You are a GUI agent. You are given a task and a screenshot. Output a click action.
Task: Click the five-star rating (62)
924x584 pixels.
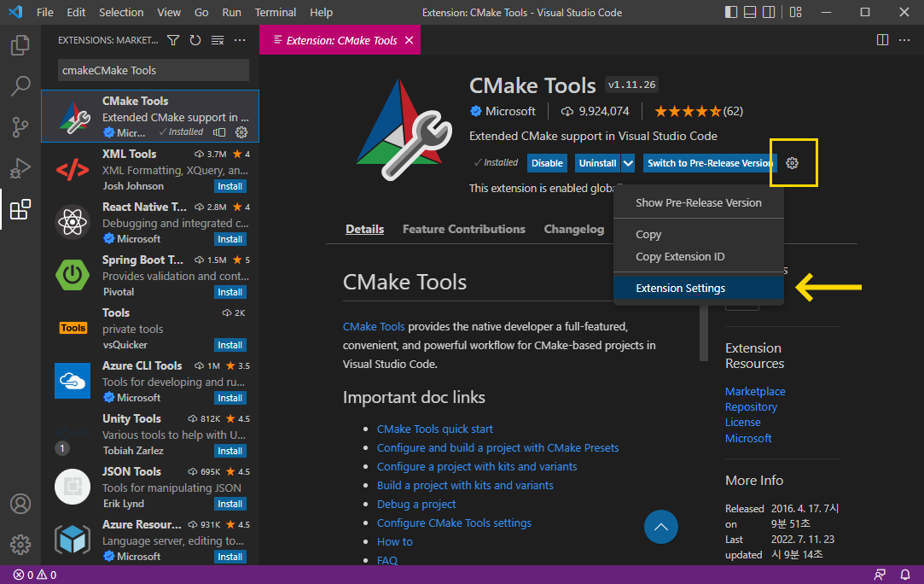[698, 111]
